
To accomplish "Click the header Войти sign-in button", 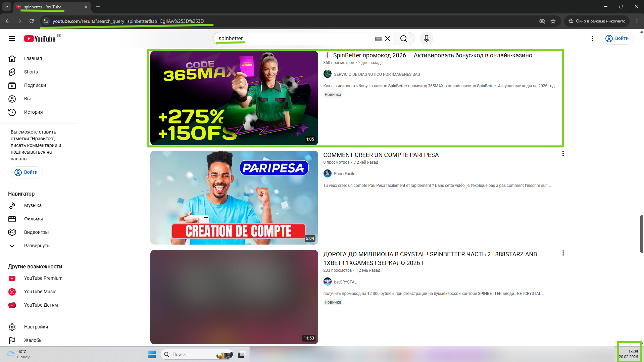I will click(x=617, y=38).
